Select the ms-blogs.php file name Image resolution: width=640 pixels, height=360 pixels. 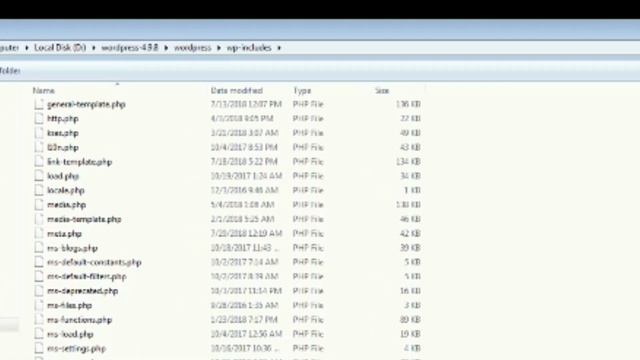click(72, 248)
